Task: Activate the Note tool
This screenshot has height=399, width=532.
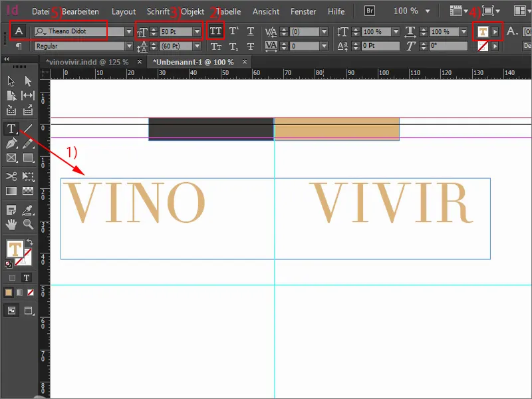Action: pos(11,210)
